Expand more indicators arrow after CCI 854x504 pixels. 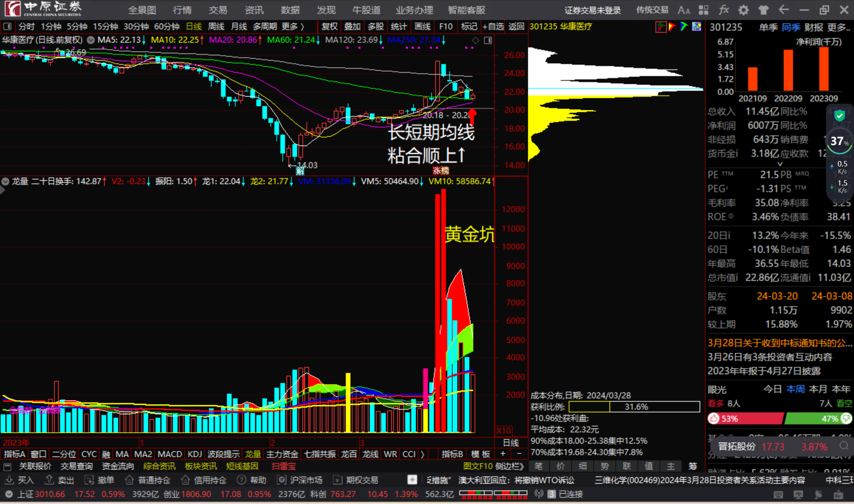[422, 454]
